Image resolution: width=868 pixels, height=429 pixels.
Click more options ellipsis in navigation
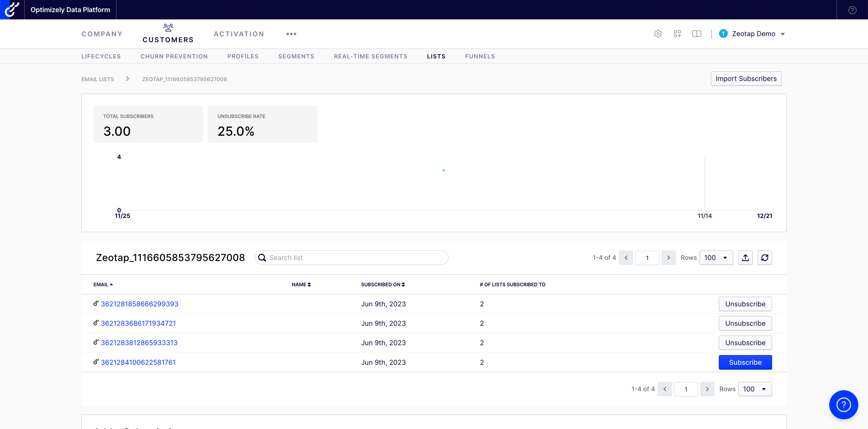click(291, 34)
